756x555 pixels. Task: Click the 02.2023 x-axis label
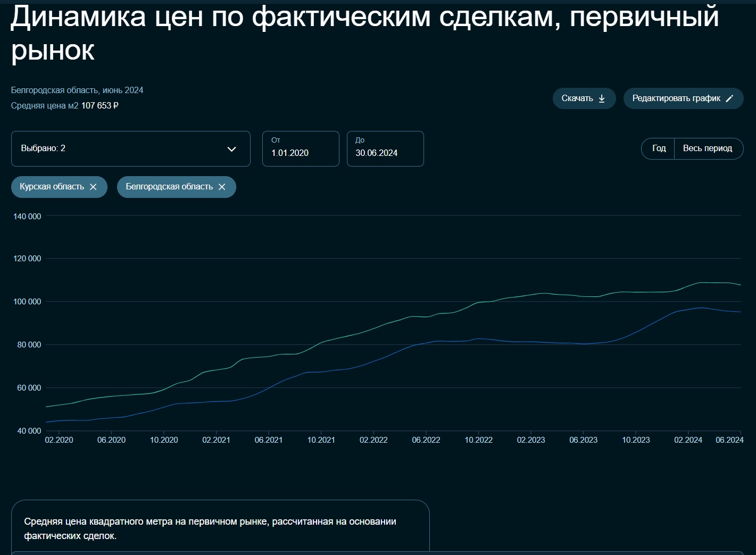(x=531, y=440)
